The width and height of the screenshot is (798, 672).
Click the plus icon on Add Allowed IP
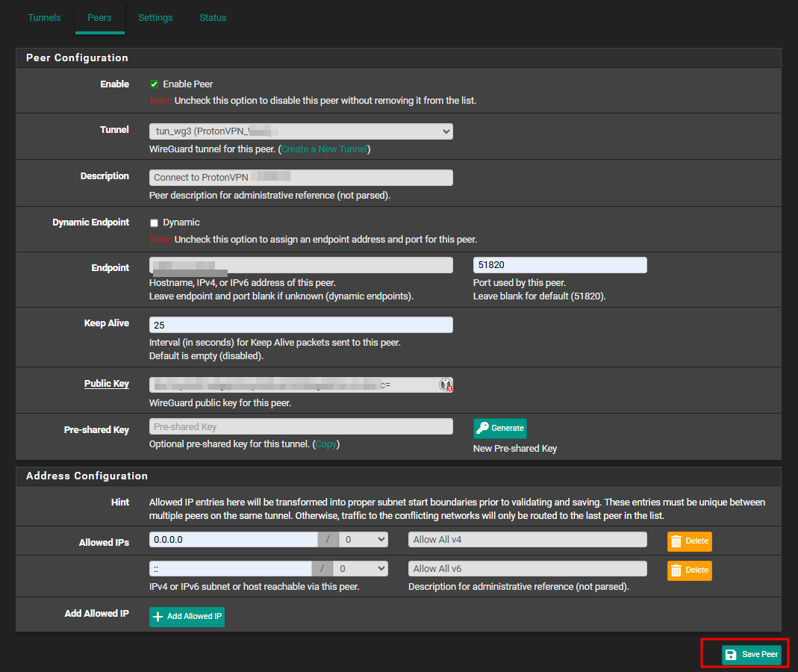pos(158,617)
